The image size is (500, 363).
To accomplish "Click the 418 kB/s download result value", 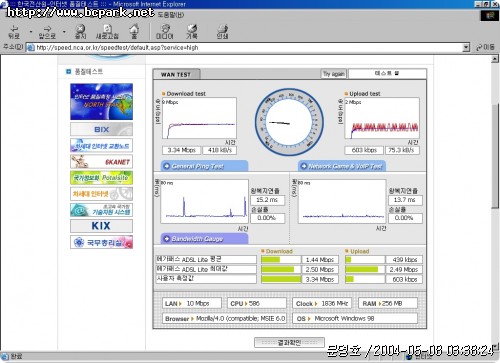I will pos(220,150).
